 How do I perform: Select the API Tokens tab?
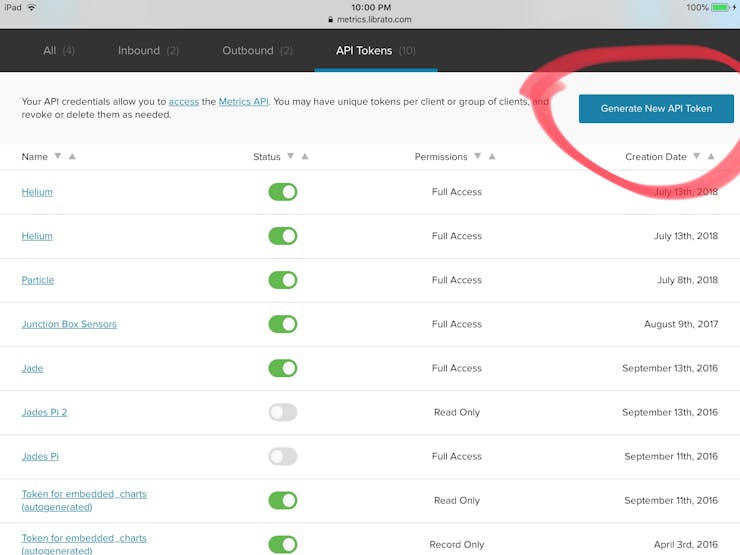pyautogui.click(x=376, y=50)
